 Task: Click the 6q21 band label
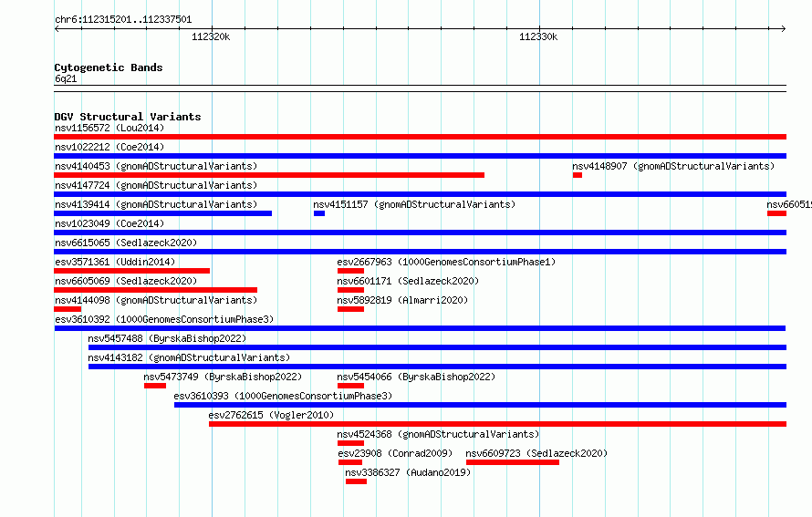pyautogui.click(x=66, y=78)
